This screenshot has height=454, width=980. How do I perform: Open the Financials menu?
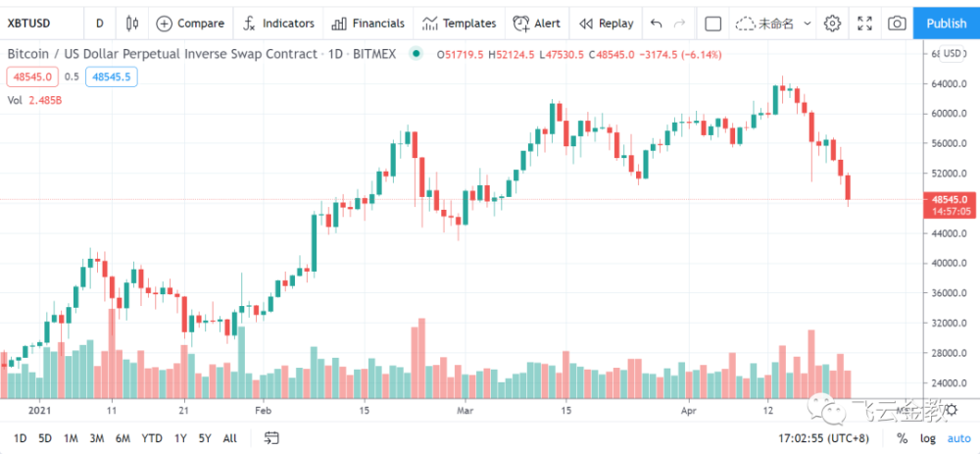[368, 23]
